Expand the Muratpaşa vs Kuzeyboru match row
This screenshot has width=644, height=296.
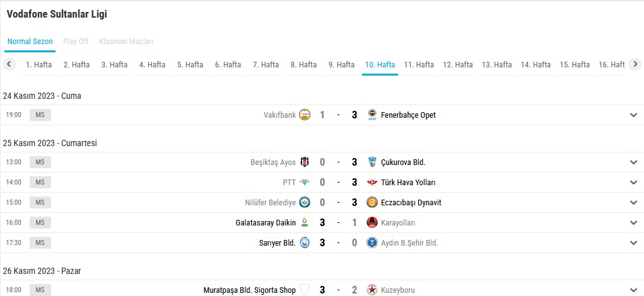633,290
